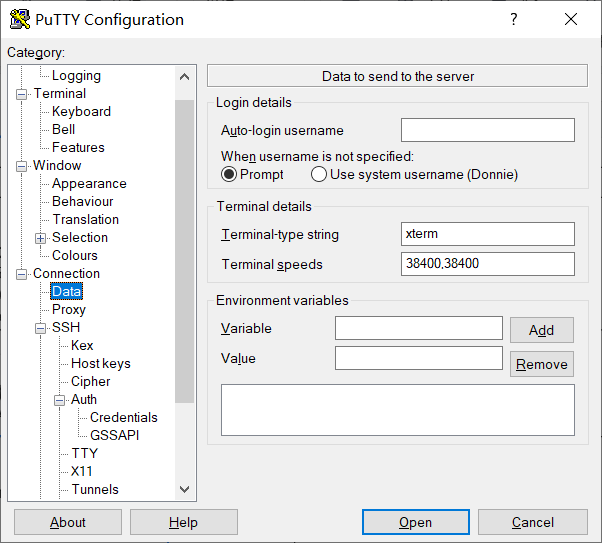Click the title bar question mark help button

[x=514, y=19]
